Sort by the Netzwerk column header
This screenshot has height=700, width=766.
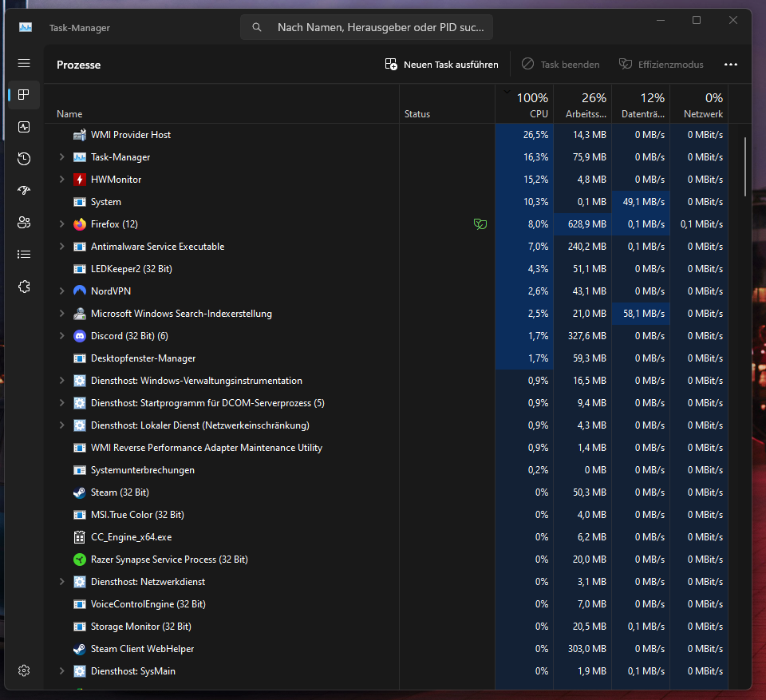click(x=699, y=104)
